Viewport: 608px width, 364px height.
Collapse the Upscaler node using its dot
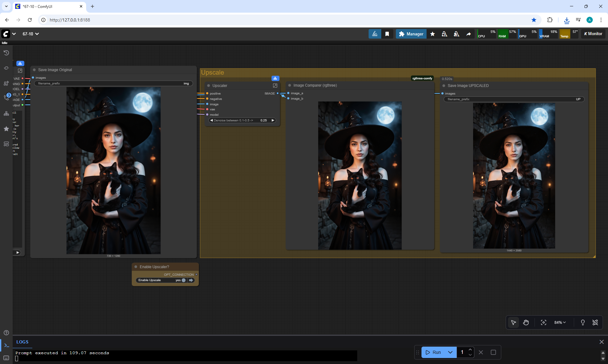click(x=208, y=86)
